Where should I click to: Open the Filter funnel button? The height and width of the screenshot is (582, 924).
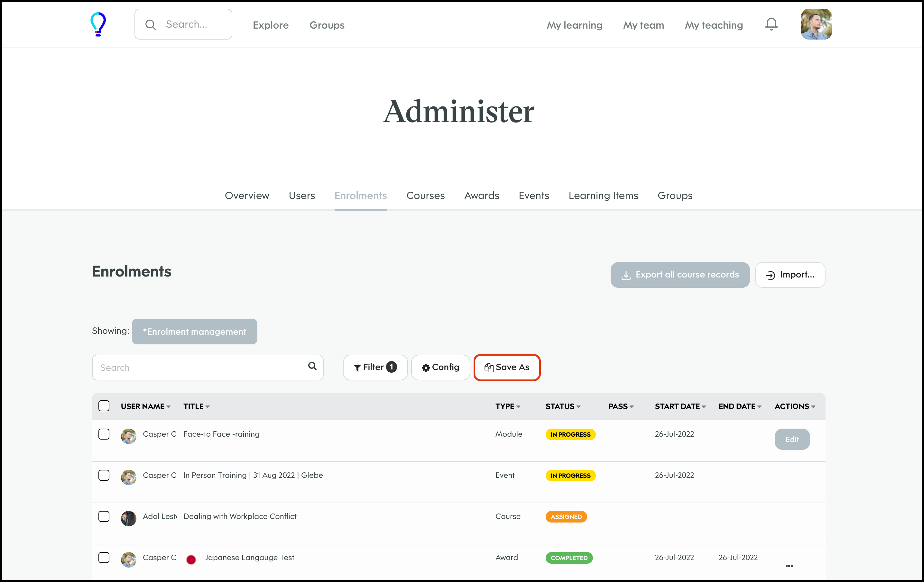(374, 367)
